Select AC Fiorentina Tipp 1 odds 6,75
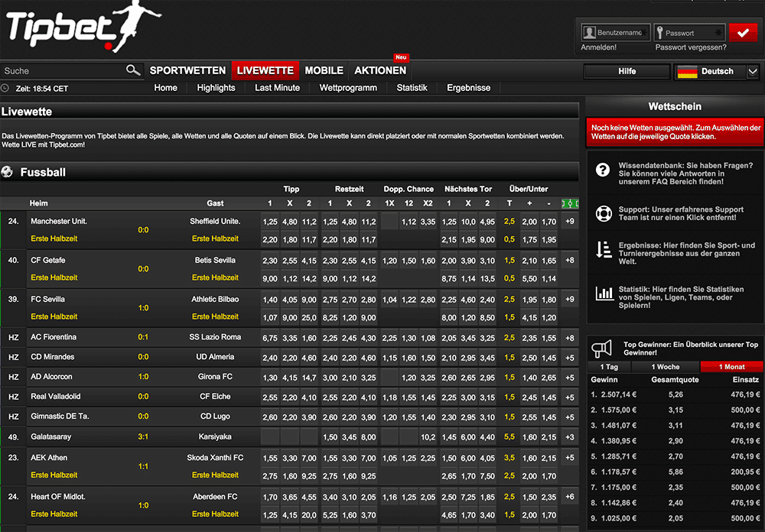Image resolution: width=765 pixels, height=532 pixels. 270,338
